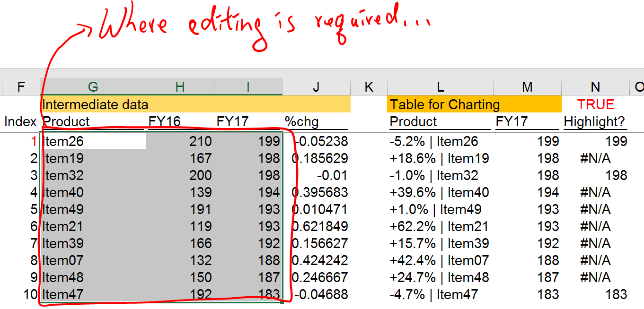Click the column K header
This screenshot has width=644, height=309.
tap(369, 86)
